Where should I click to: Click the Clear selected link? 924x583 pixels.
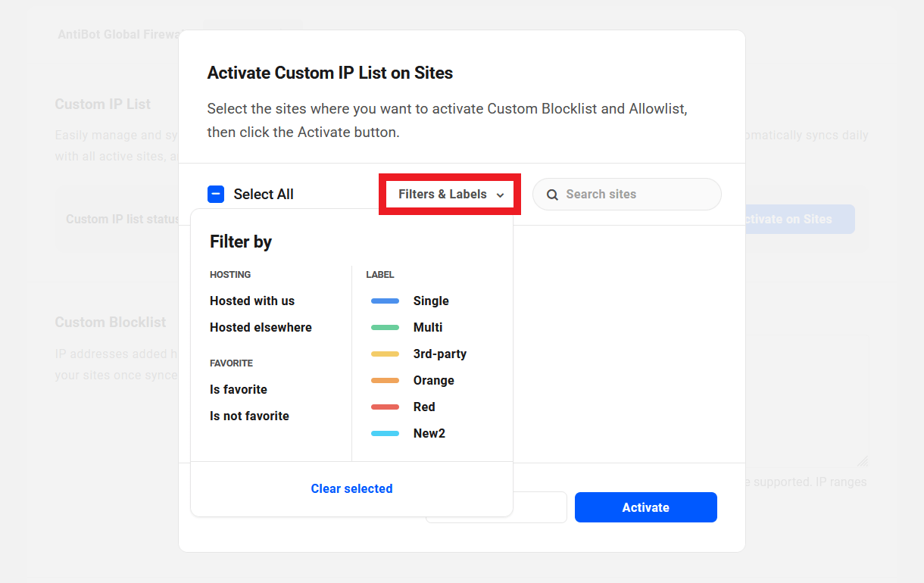pyautogui.click(x=351, y=488)
